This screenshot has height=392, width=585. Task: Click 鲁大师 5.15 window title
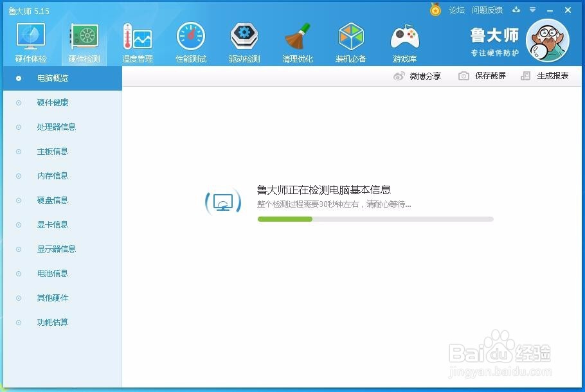pos(29,11)
